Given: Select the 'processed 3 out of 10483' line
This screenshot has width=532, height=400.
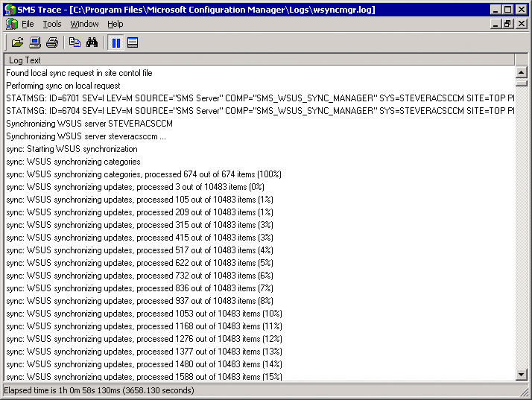Looking at the screenshot, I should click(259, 187).
